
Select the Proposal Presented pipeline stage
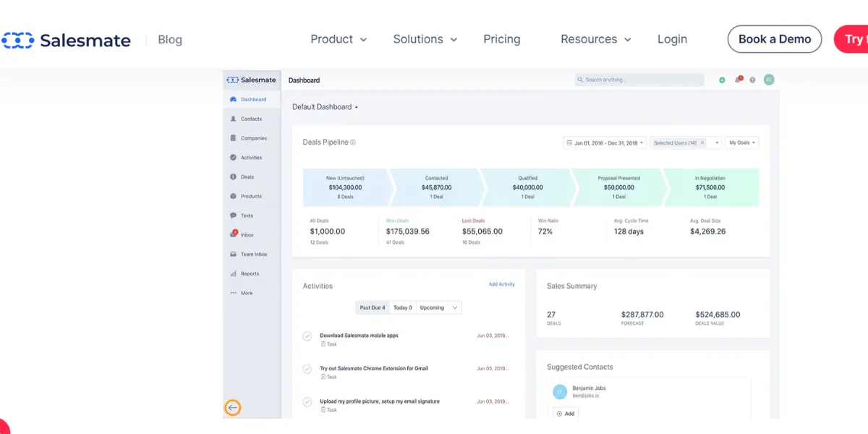(x=619, y=187)
